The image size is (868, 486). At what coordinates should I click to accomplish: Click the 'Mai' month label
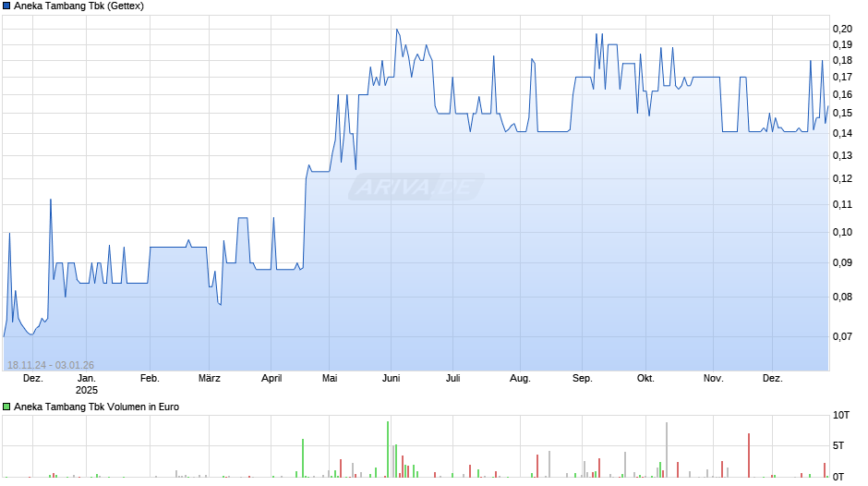tap(330, 379)
